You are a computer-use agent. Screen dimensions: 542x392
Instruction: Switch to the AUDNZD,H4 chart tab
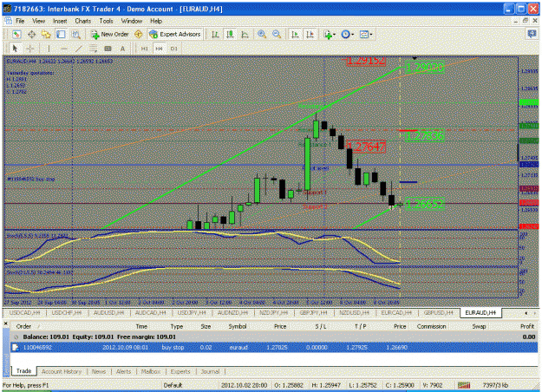(232, 312)
